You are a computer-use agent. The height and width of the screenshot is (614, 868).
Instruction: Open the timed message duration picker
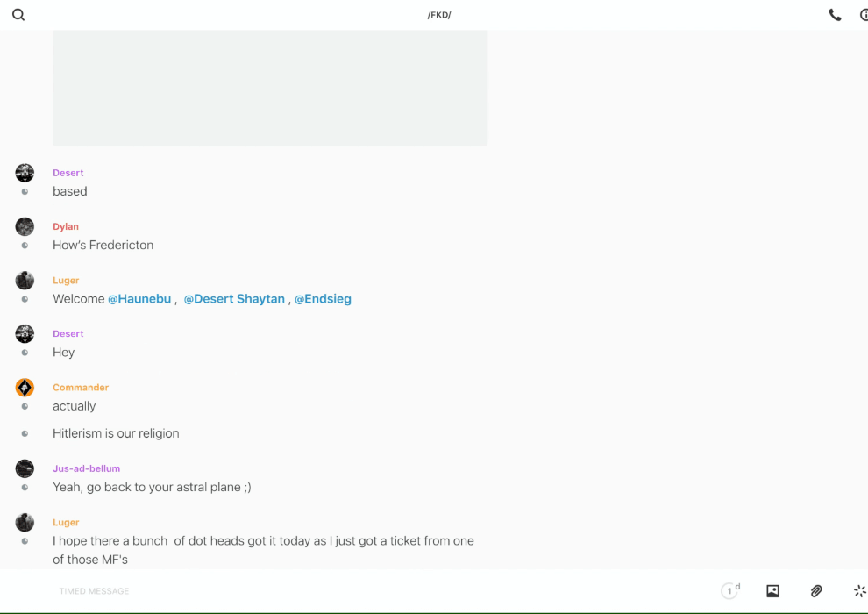point(729,591)
